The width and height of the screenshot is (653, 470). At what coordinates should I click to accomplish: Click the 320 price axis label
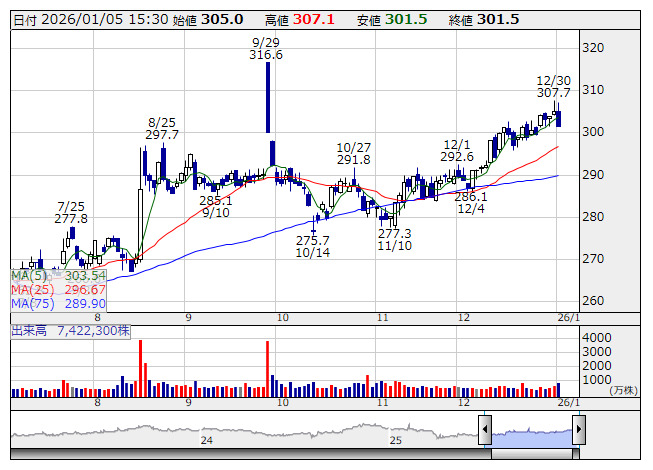click(593, 48)
